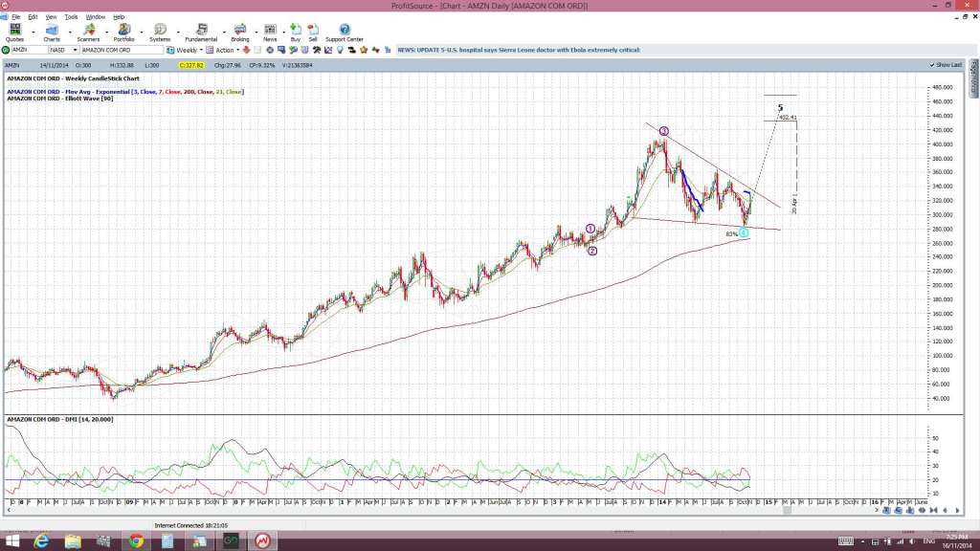Click the compress horizontal scale icon at chart bottom

(934, 511)
